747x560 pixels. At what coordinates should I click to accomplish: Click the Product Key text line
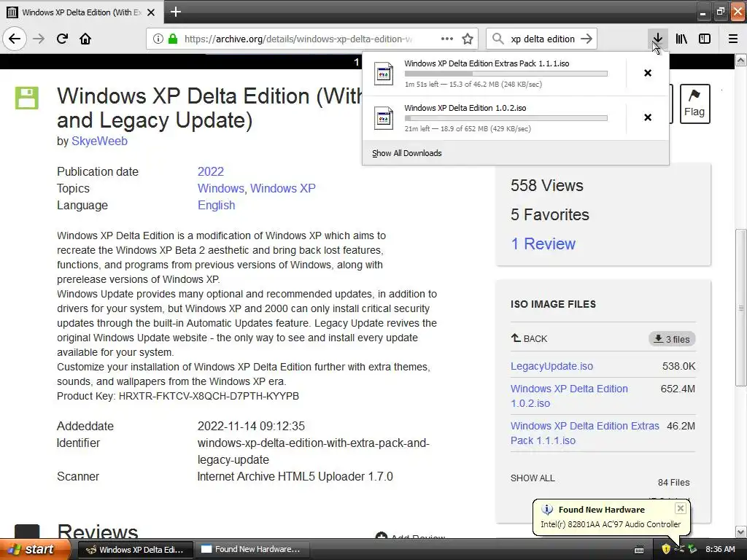pos(178,396)
